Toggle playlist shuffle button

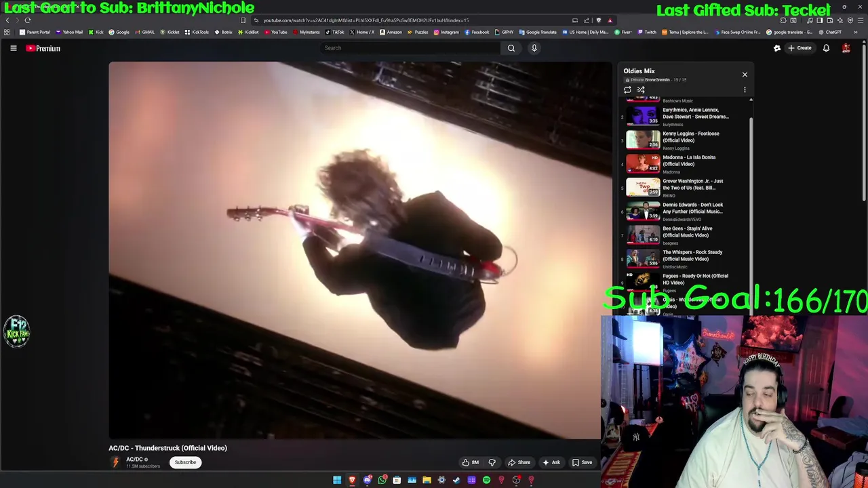tap(641, 89)
